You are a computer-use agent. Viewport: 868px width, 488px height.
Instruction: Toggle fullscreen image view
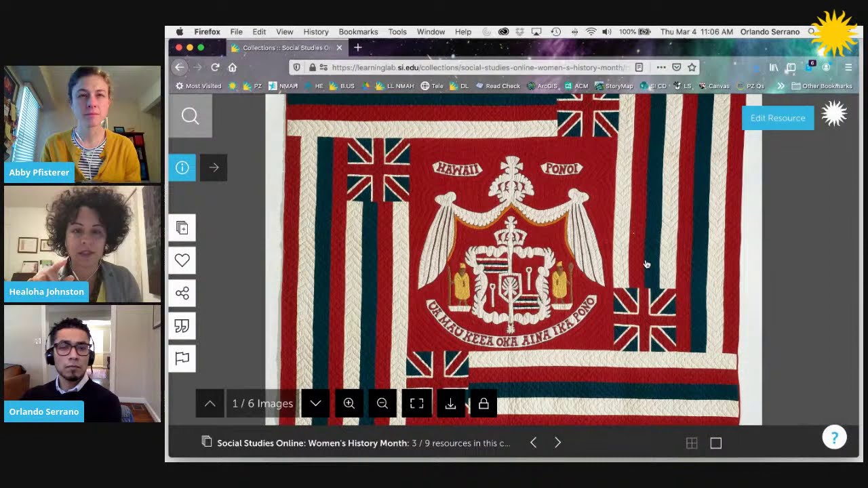[416, 403]
